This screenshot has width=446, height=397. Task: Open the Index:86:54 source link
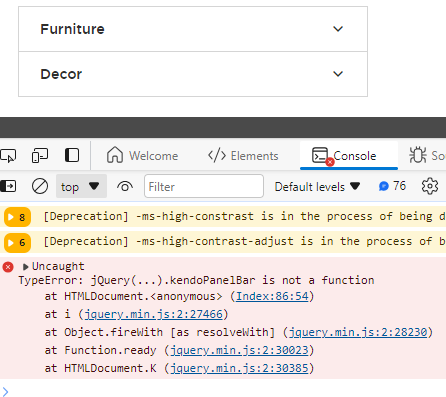coord(272,296)
